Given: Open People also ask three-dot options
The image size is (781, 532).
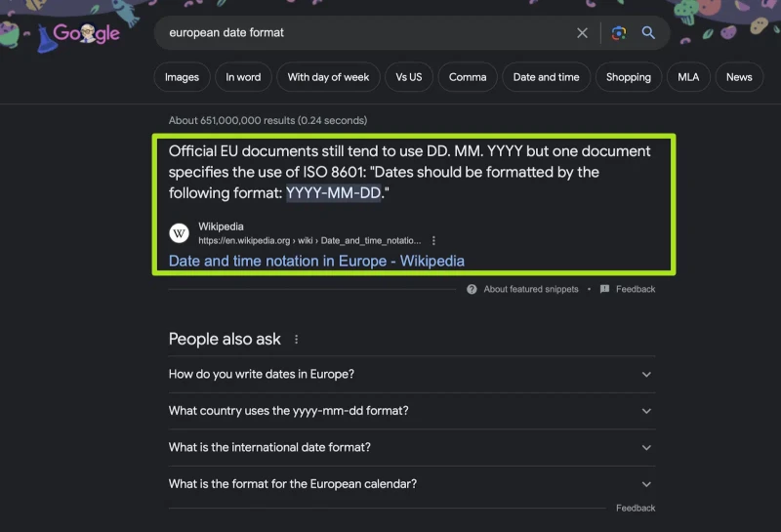Looking at the screenshot, I should tap(297, 340).
